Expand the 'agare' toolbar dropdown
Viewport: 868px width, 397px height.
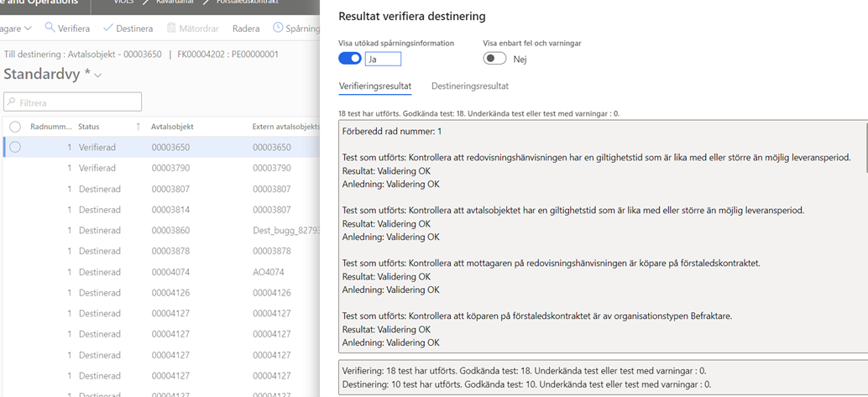(x=16, y=29)
